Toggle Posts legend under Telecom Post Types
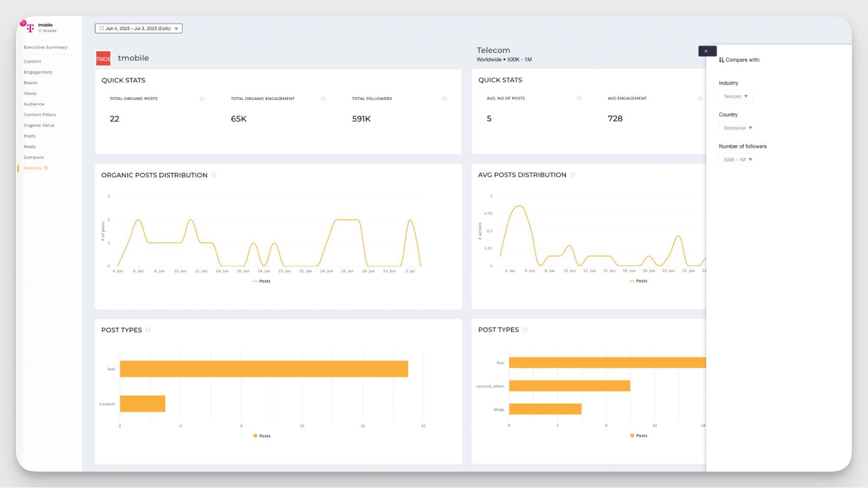Viewport: 868px width, 488px height. 638,436
